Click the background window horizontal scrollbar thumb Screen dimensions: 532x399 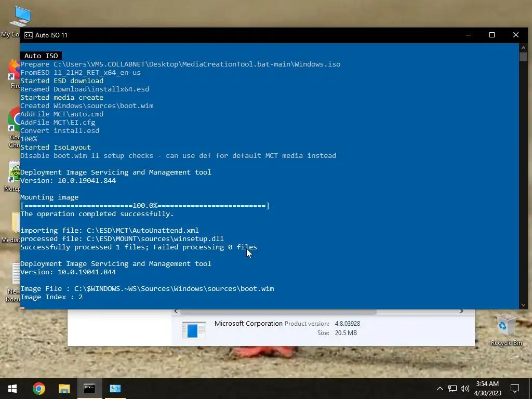(x=278, y=312)
